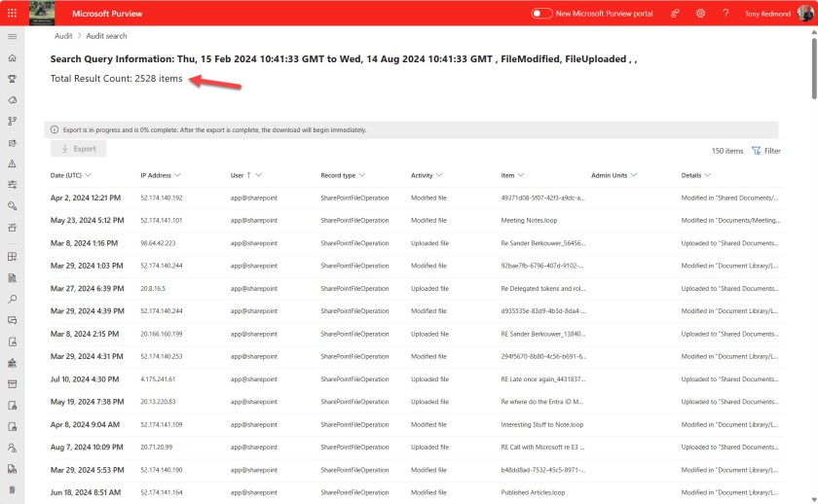This screenshot has height=504, width=818.
Task: Click the Filter funnel icon
Action: [x=756, y=151]
